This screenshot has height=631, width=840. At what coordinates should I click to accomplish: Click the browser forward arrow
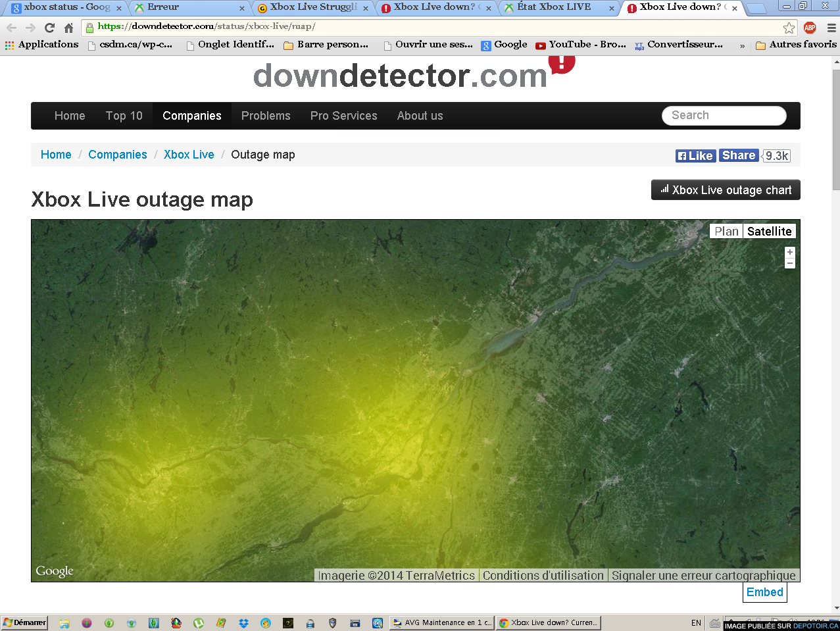(x=30, y=28)
